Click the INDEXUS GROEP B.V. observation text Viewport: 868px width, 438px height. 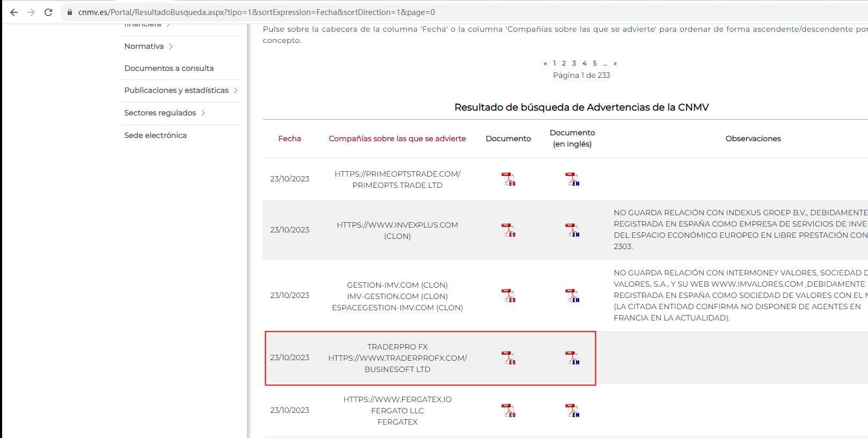click(741, 230)
